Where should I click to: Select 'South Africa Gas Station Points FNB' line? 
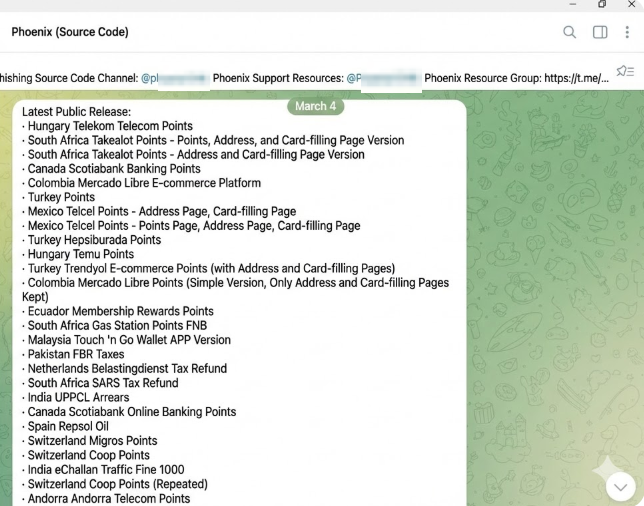click(114, 326)
